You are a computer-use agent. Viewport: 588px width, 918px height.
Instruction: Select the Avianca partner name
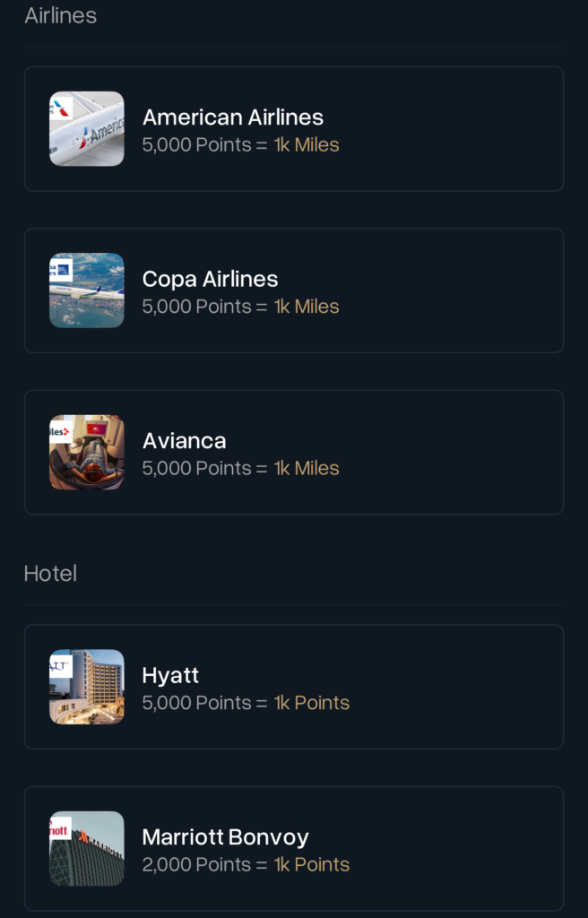coord(185,441)
